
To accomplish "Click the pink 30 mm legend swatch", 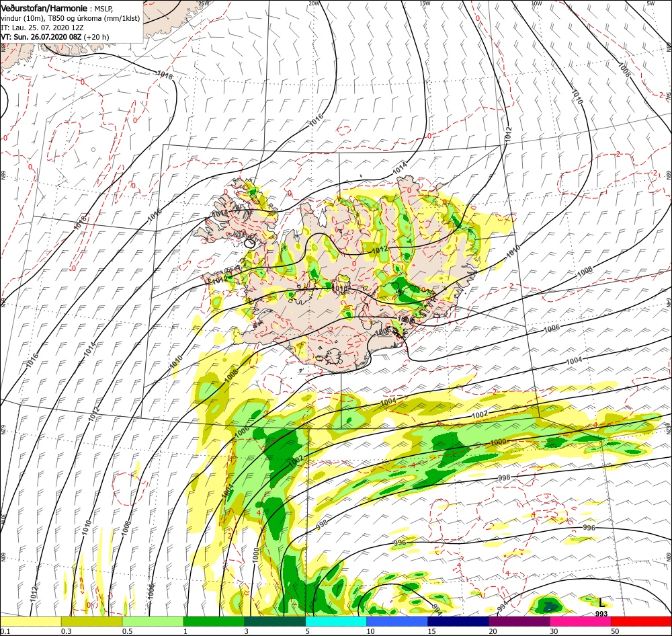I will tap(581, 621).
